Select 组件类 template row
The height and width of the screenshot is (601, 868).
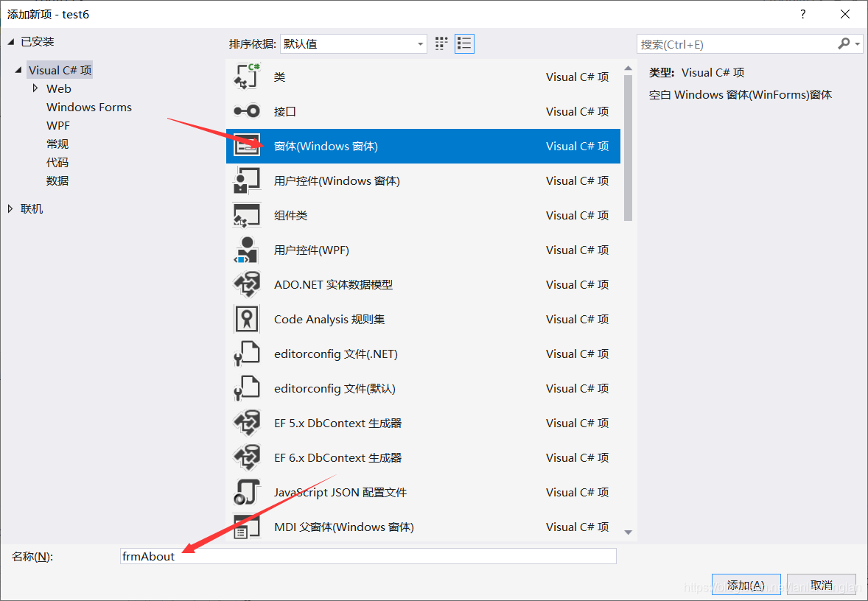coord(423,215)
